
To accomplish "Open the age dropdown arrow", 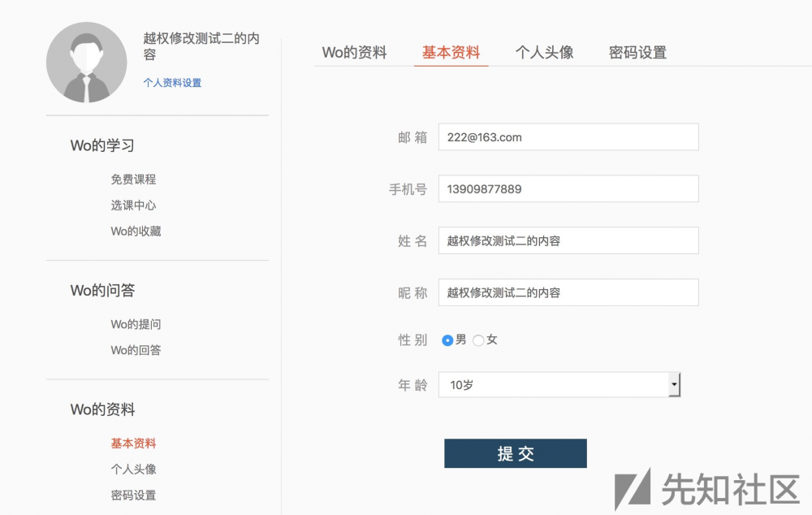I will (x=675, y=384).
